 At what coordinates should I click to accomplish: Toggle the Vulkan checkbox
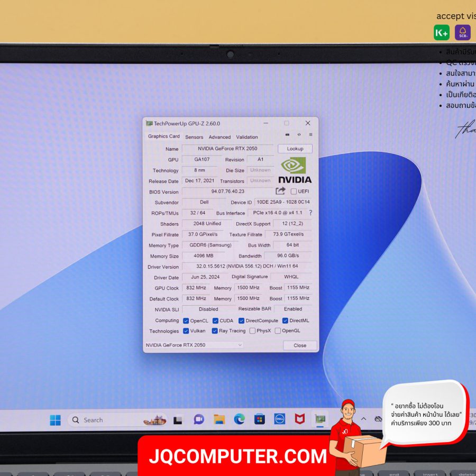pyautogui.click(x=186, y=331)
